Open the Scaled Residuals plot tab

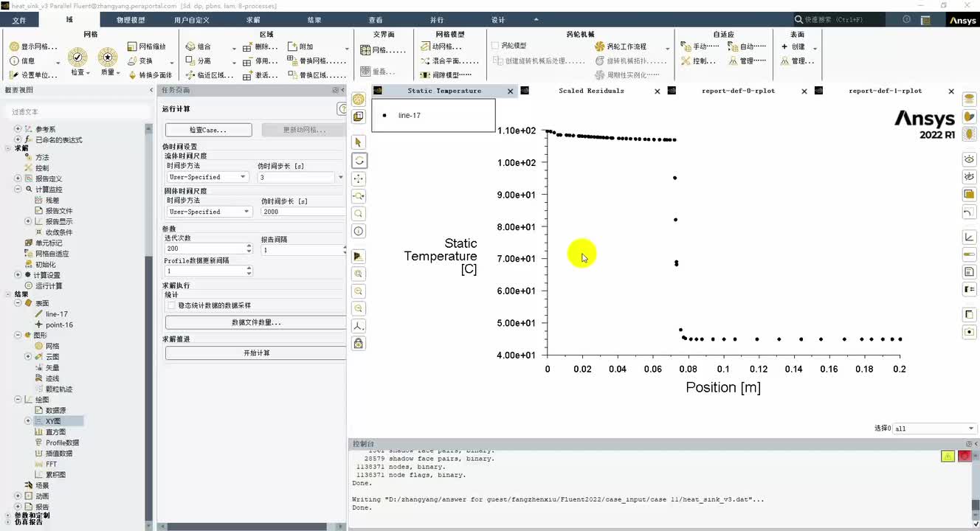[x=591, y=91]
